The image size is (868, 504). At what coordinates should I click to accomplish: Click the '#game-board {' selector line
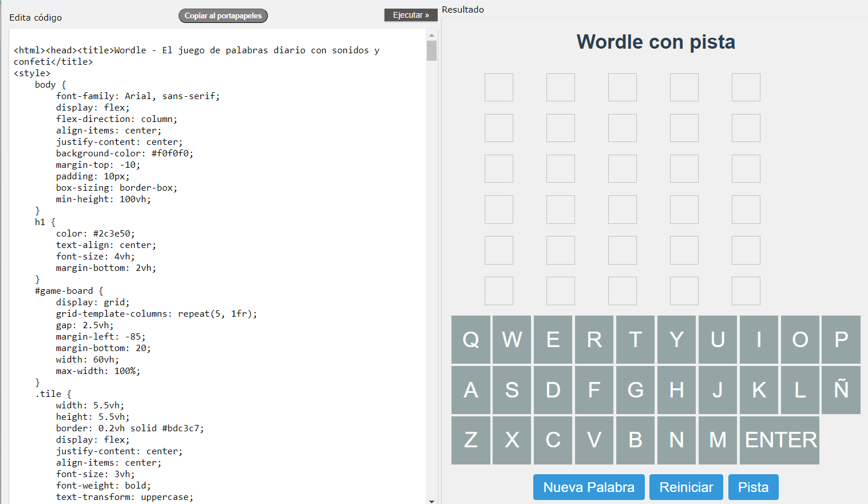coord(69,291)
